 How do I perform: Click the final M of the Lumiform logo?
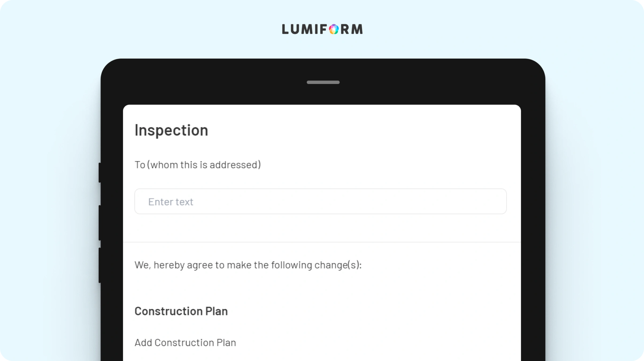coord(357,29)
